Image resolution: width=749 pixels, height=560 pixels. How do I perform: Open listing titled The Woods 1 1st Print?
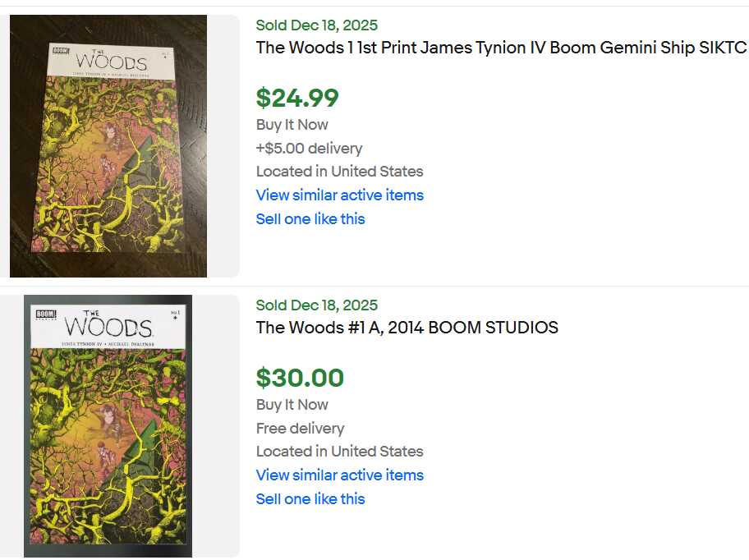click(501, 48)
